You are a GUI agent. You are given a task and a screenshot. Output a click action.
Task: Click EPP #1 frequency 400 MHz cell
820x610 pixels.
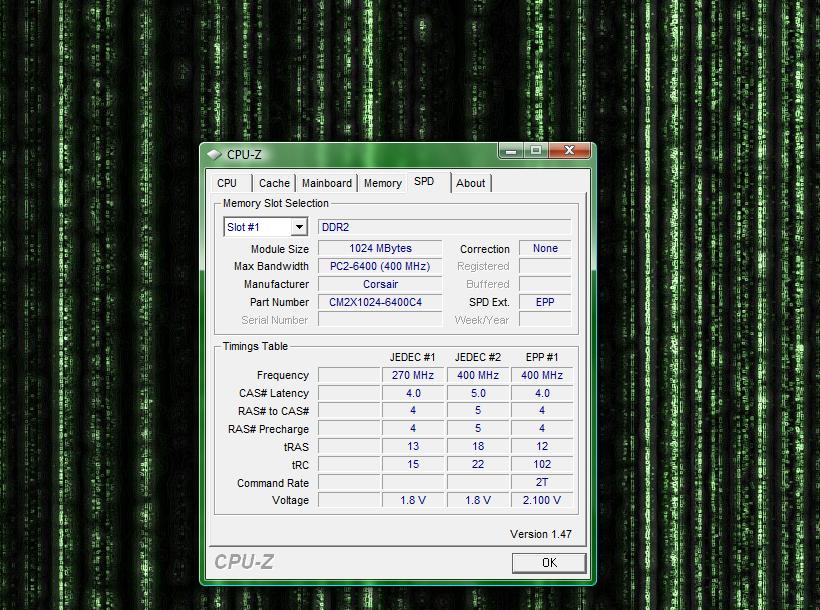[x=542, y=375]
